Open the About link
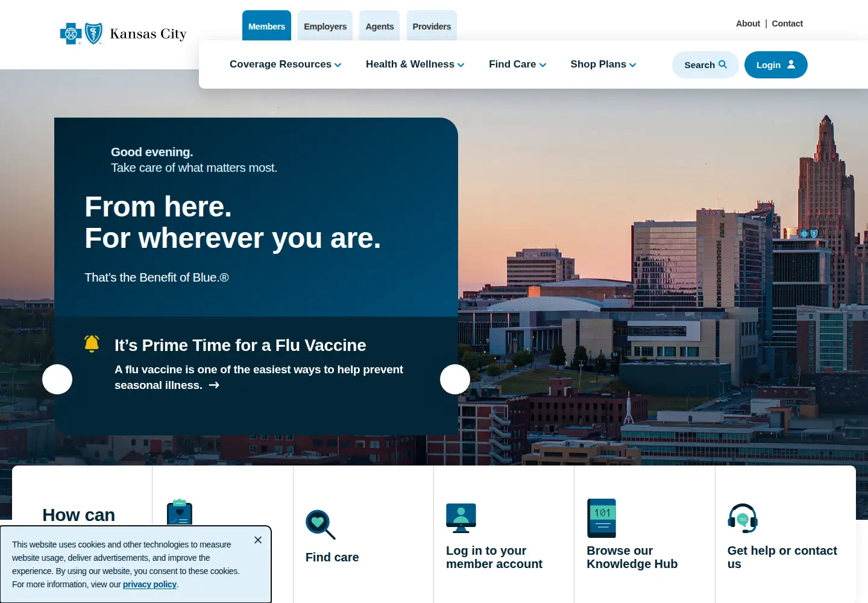868x603 pixels. (748, 24)
